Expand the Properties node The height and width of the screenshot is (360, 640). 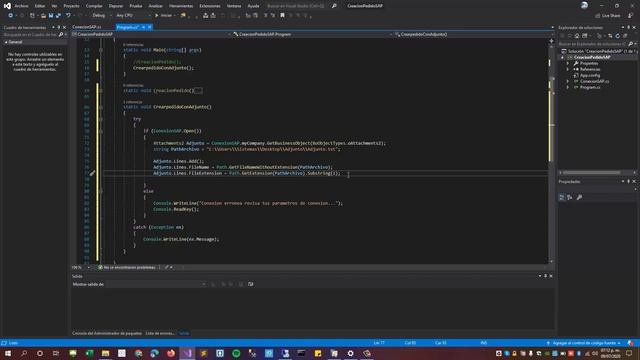(x=568, y=63)
